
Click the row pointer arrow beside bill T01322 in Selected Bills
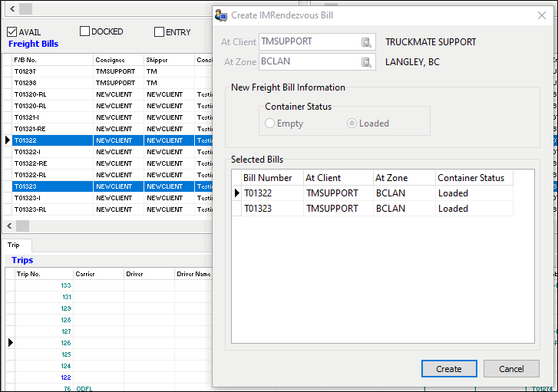point(237,193)
